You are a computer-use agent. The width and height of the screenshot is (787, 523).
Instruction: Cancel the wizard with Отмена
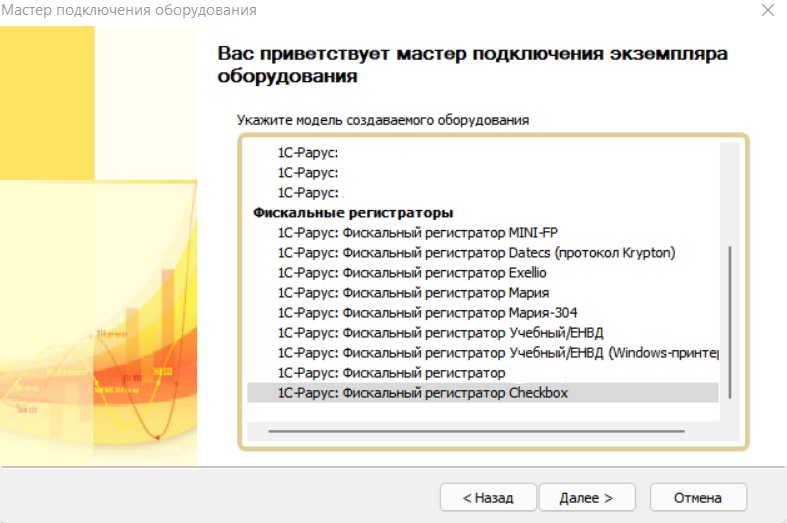pyautogui.click(x=698, y=497)
